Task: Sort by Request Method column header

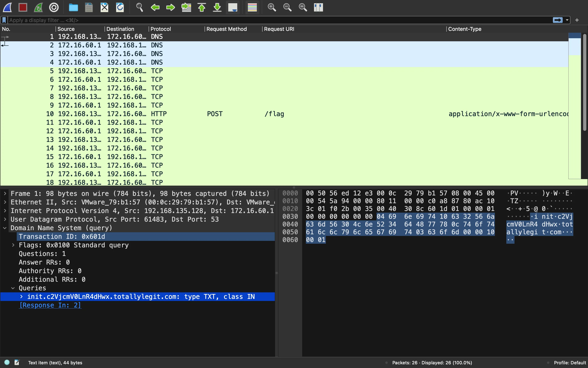Action: coord(233,29)
